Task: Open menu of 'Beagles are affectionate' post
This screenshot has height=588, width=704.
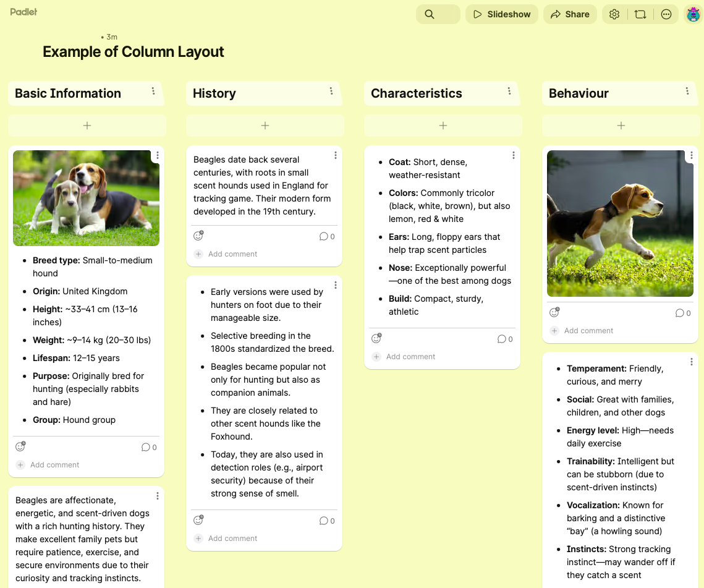Action: 158,496
